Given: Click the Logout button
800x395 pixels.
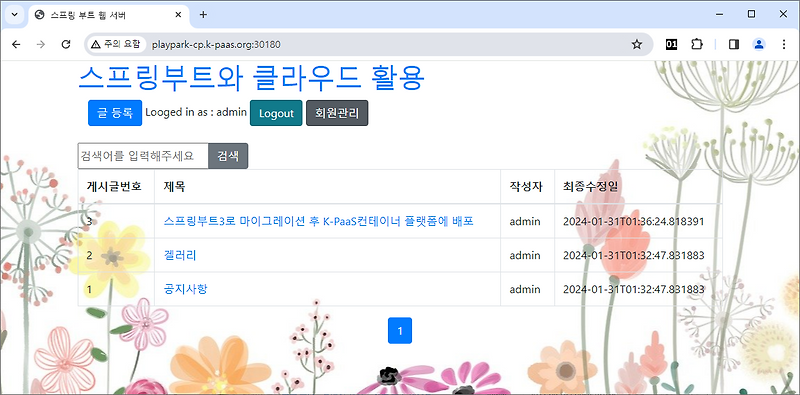Looking at the screenshot, I should tap(276, 113).
